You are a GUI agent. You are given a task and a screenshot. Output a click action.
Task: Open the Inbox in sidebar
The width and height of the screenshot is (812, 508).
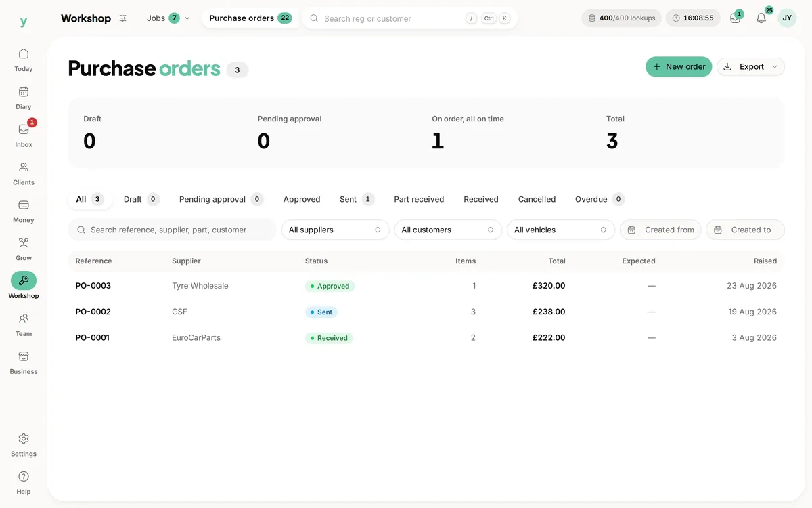pos(24,135)
